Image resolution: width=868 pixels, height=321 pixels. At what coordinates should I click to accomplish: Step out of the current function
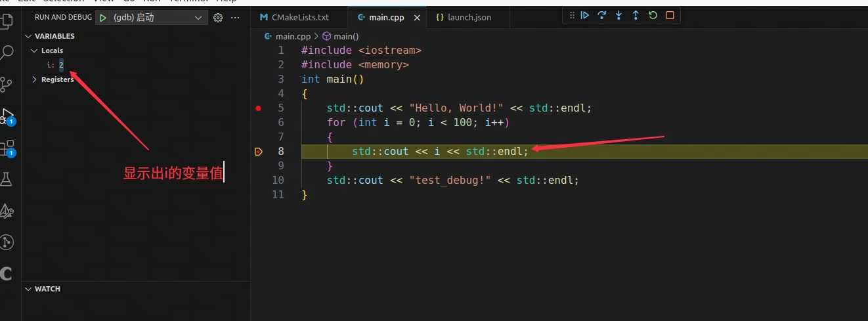click(x=636, y=15)
